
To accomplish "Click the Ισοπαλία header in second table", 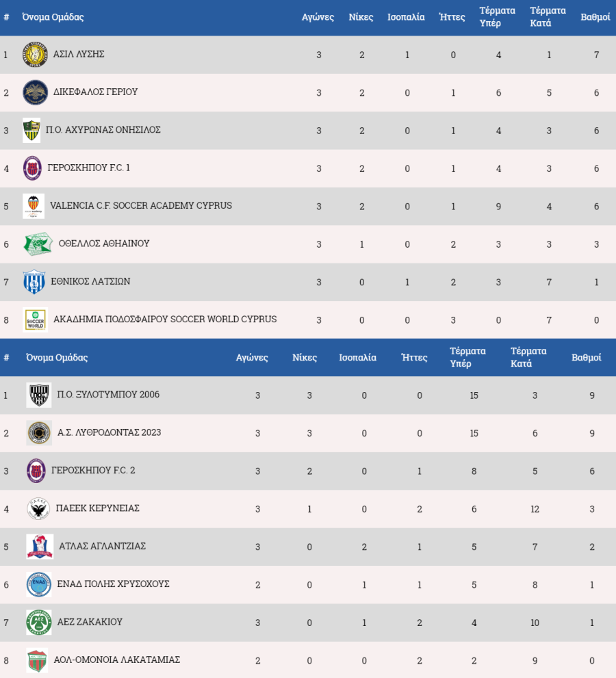I will pos(358,358).
